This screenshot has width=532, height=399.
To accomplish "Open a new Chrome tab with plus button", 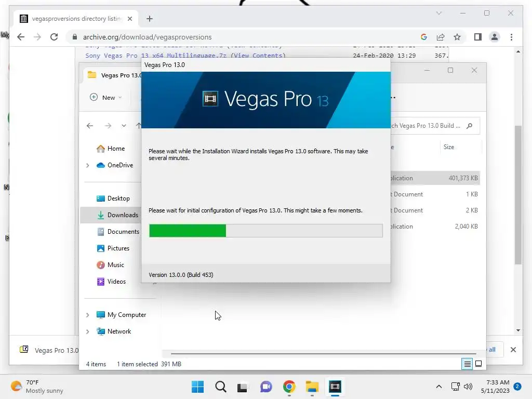I will coord(150,19).
